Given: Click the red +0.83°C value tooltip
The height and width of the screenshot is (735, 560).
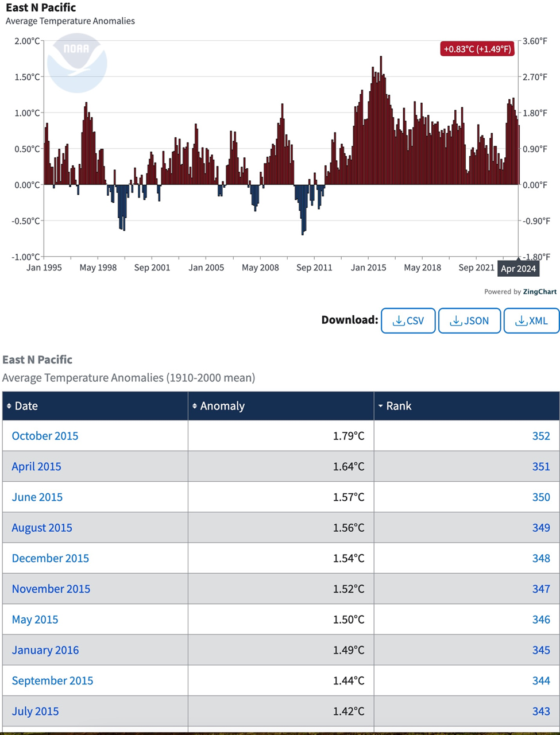Looking at the screenshot, I should 477,49.
